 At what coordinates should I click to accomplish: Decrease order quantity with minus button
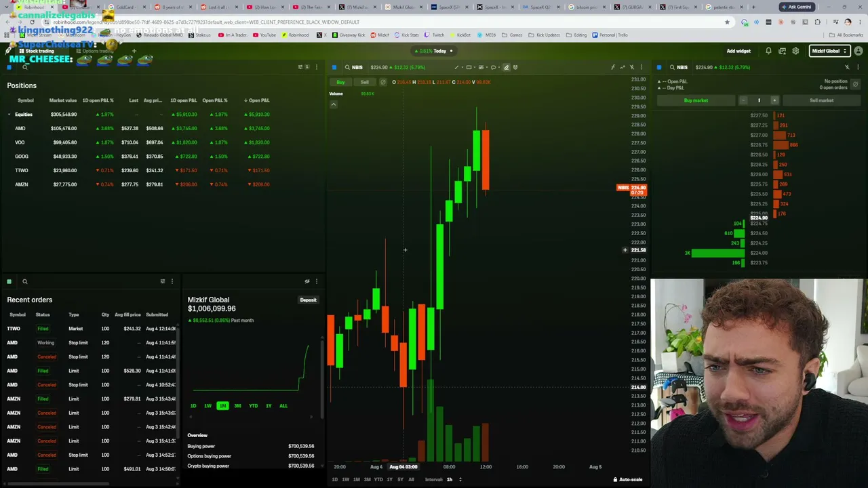coord(743,100)
